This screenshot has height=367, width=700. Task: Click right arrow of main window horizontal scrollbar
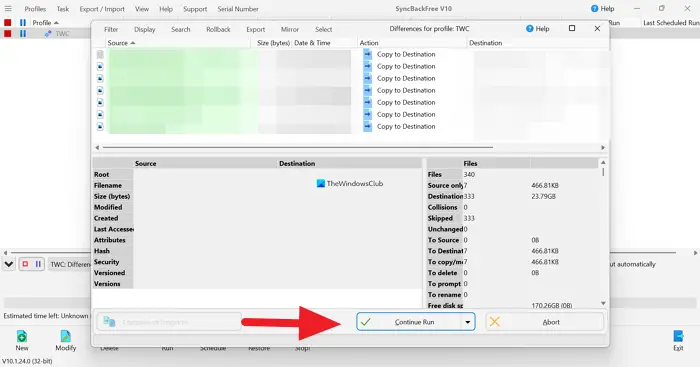(x=695, y=253)
